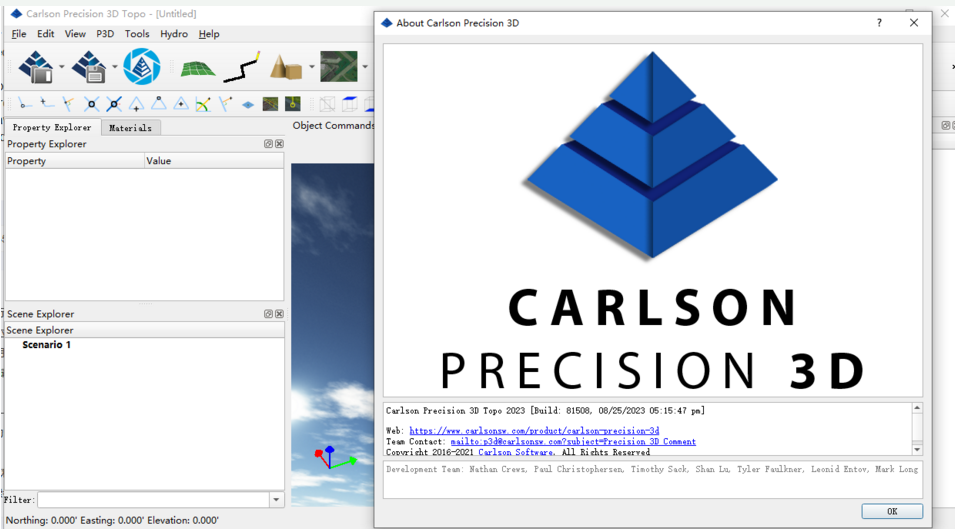Open the Tools menu
955x530 pixels.
(x=137, y=34)
